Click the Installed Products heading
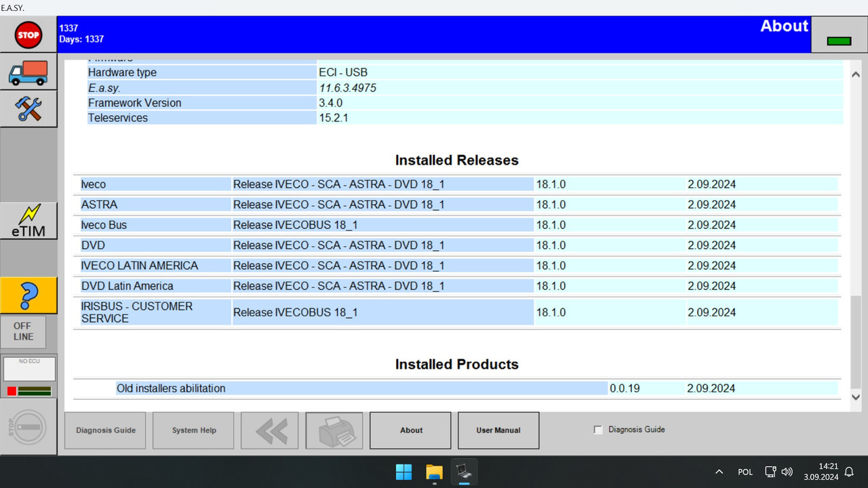Viewport: 868px width, 488px height. point(457,365)
